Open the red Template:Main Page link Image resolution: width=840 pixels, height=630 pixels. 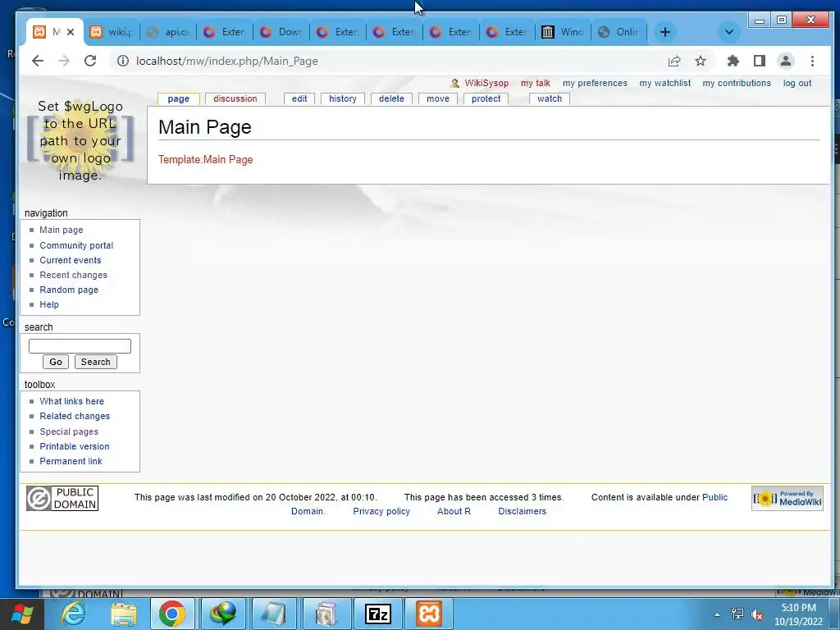coord(206,160)
